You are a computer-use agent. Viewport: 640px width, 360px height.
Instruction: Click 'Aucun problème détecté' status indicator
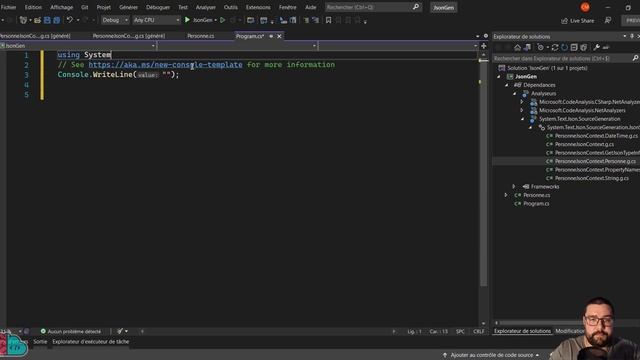pyautogui.click(x=70, y=331)
